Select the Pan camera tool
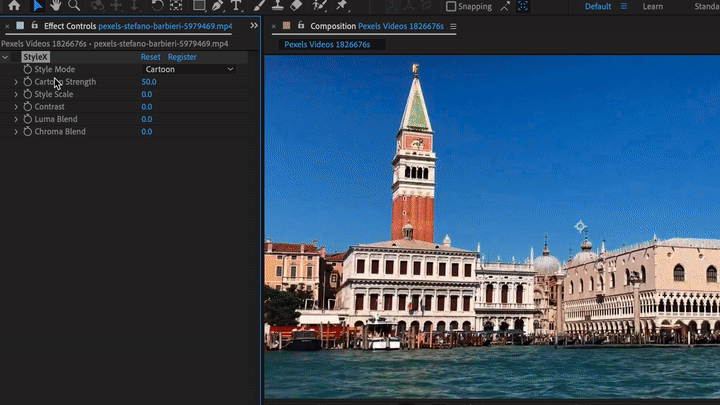Screen dimensions: 720x405 point(116,6)
